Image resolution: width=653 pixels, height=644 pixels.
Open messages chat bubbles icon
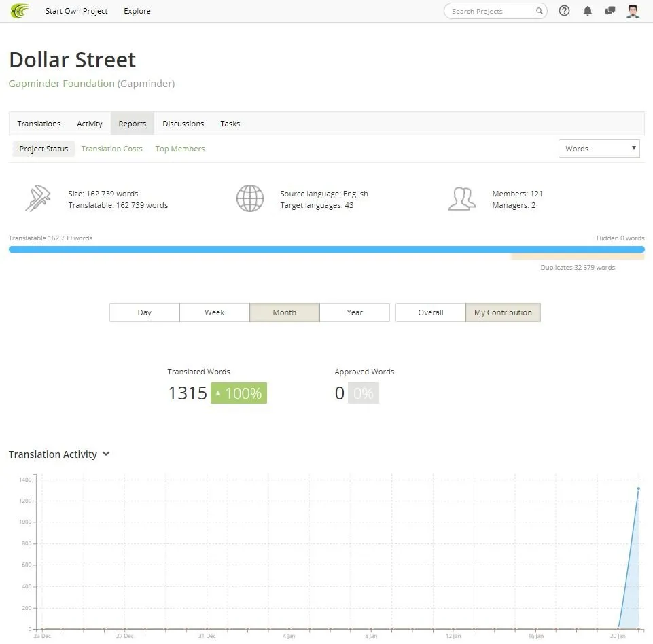tap(610, 11)
